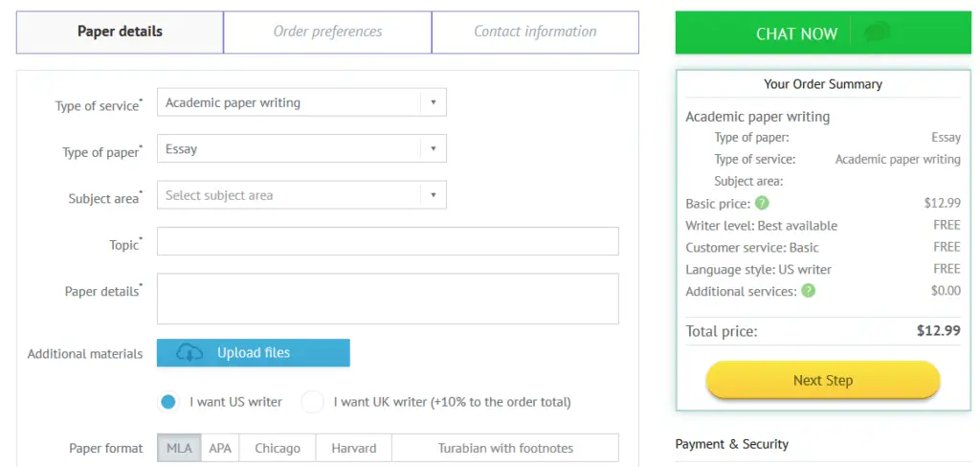The image size is (980, 467).
Task: Focus the Paper details text area
Action: tap(388, 299)
